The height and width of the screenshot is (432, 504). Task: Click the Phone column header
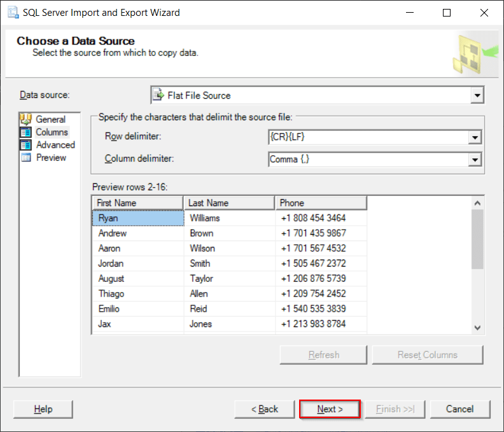[x=321, y=203]
